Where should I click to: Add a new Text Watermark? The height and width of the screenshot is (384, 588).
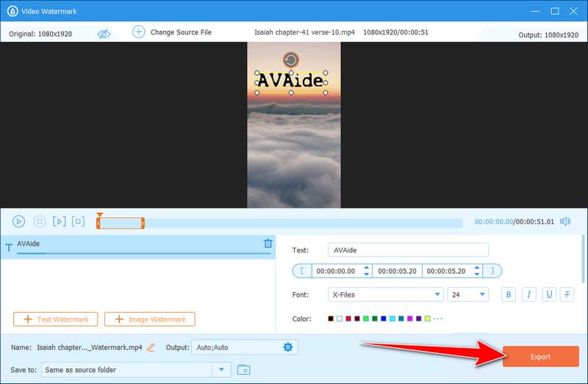(x=56, y=319)
